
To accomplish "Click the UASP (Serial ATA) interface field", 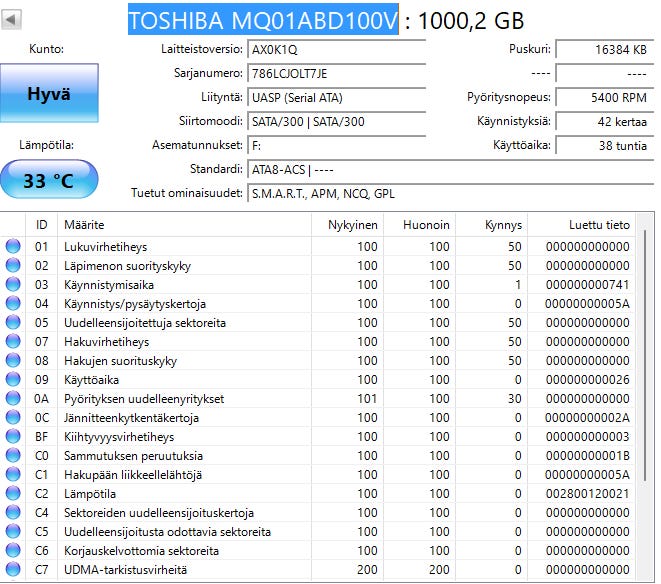I will (336, 98).
